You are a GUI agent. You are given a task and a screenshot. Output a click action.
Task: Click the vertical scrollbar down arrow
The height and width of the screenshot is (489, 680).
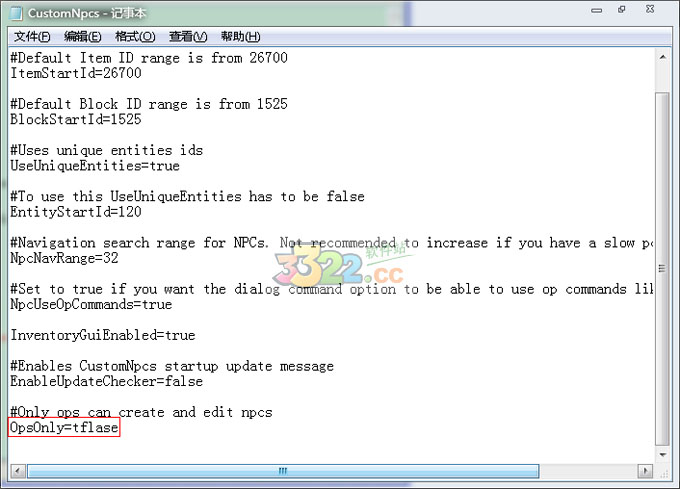662,455
